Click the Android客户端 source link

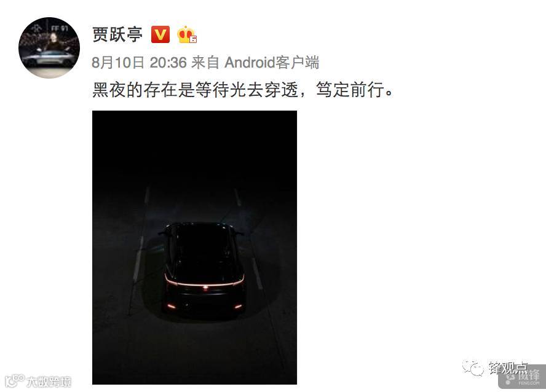(x=272, y=63)
